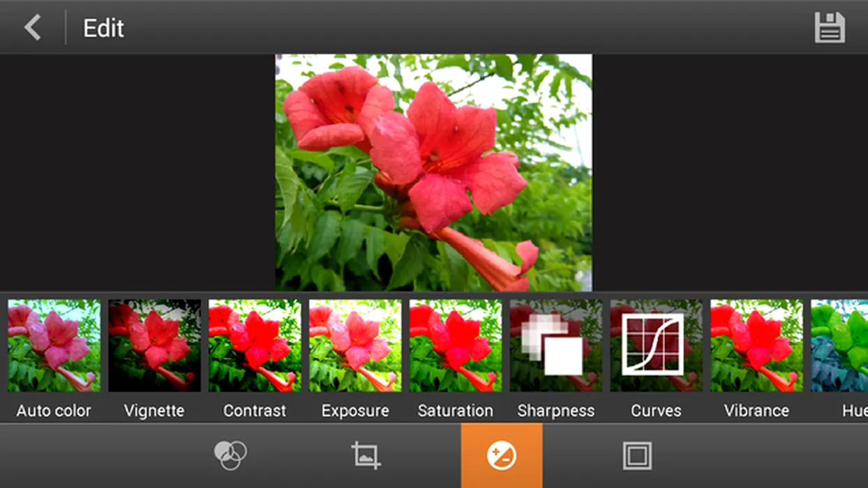
Task: Click the Saturation label
Action: coord(456,411)
